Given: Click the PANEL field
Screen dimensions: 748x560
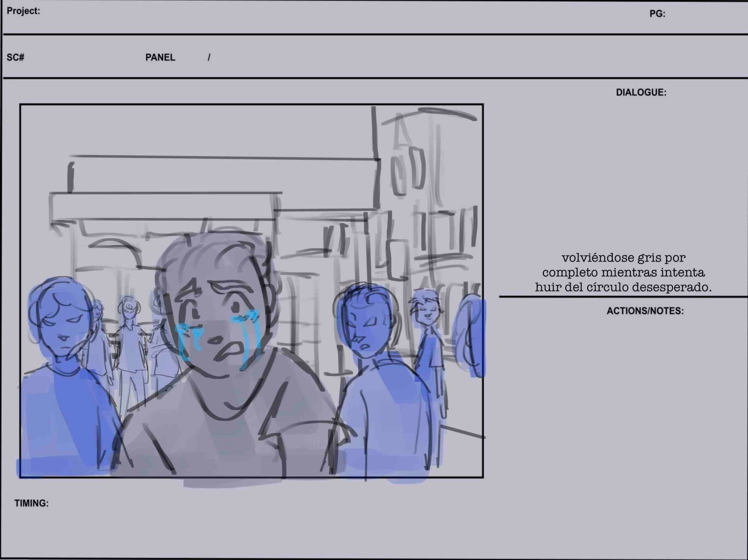Looking at the screenshot, I should tap(159, 57).
